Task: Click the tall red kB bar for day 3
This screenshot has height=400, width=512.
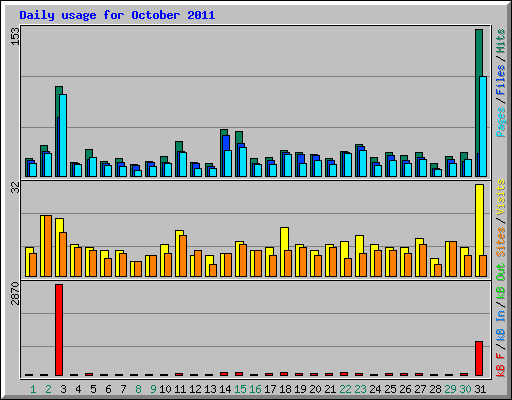Action: (59, 330)
